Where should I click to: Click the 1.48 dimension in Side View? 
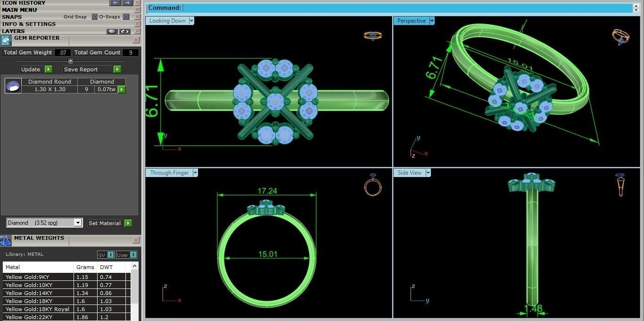533,309
